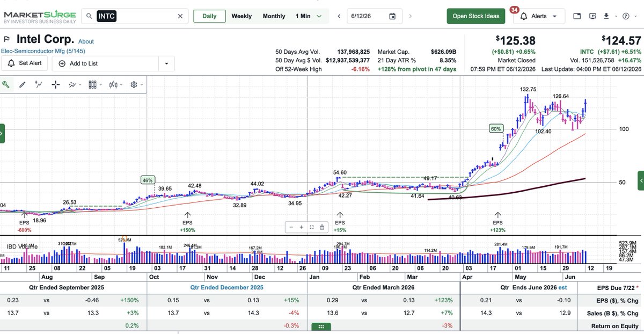Open the About link next to Intel Corp.
The height and width of the screenshot is (334, 644).
[86, 41]
